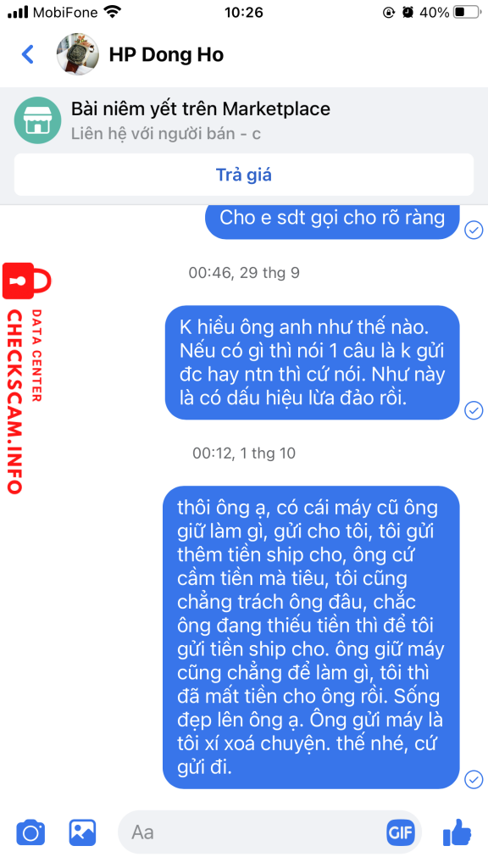This screenshot has height=868, width=488.
Task: Open photo gallery picker icon
Action: click(82, 832)
